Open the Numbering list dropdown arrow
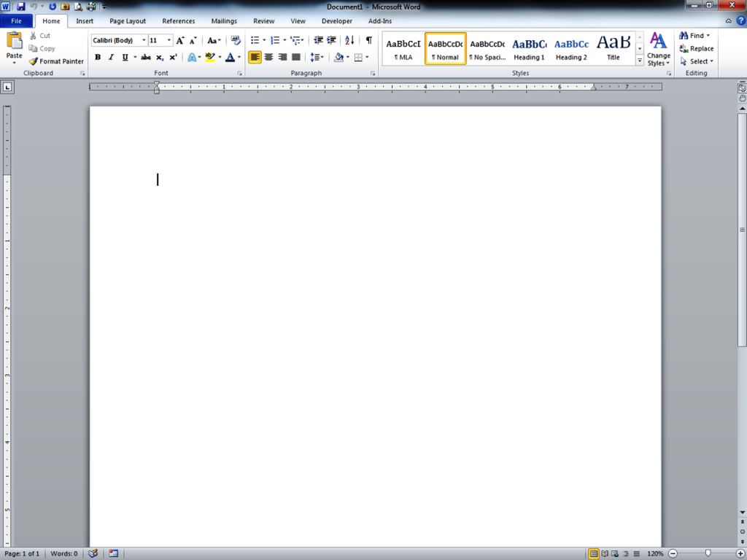Viewport: 747px width, 560px height. pos(285,41)
